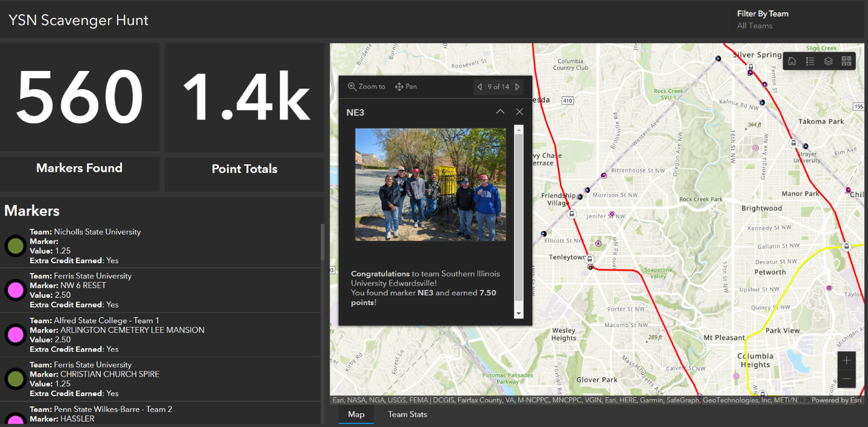Open the Basemap gallery icon

pyautogui.click(x=847, y=61)
